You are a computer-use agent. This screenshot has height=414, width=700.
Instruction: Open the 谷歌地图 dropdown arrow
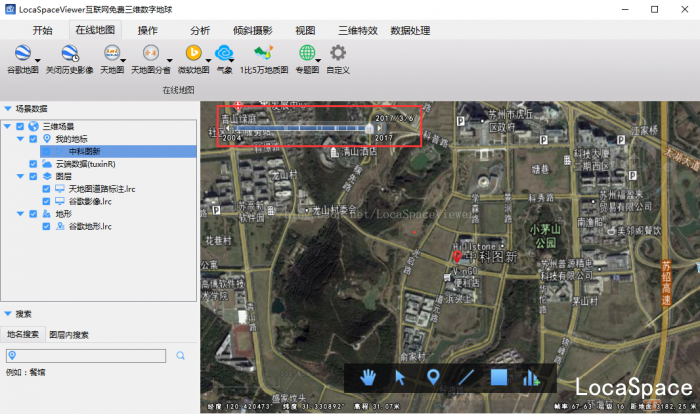38,60
